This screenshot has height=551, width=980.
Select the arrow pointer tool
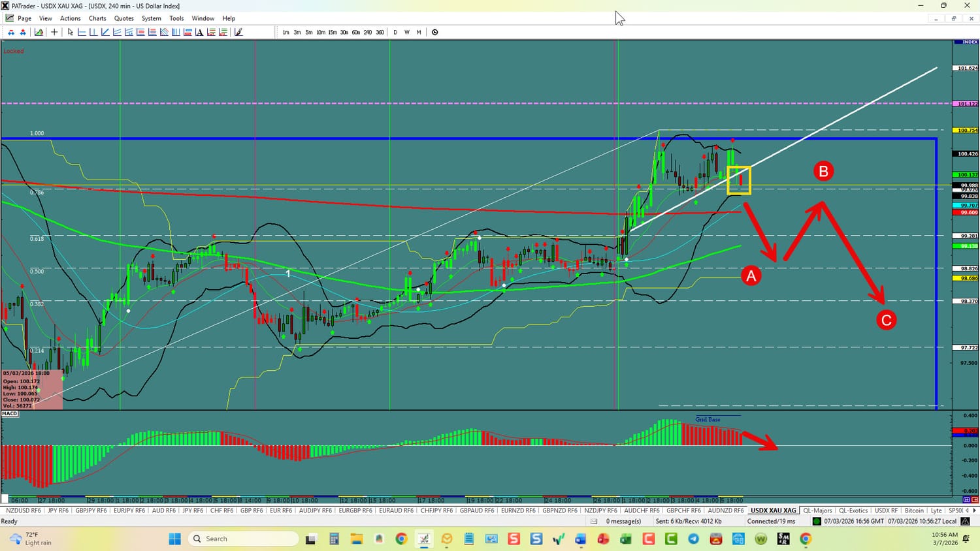click(70, 32)
